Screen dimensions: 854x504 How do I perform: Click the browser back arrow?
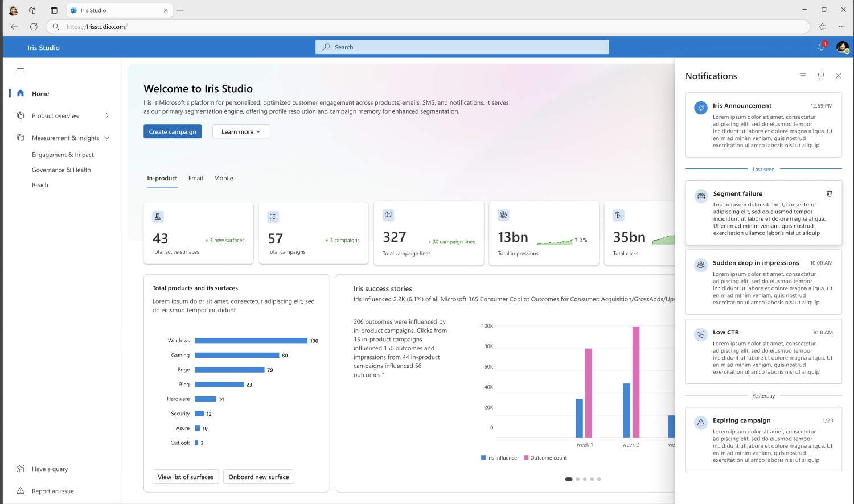(14, 27)
